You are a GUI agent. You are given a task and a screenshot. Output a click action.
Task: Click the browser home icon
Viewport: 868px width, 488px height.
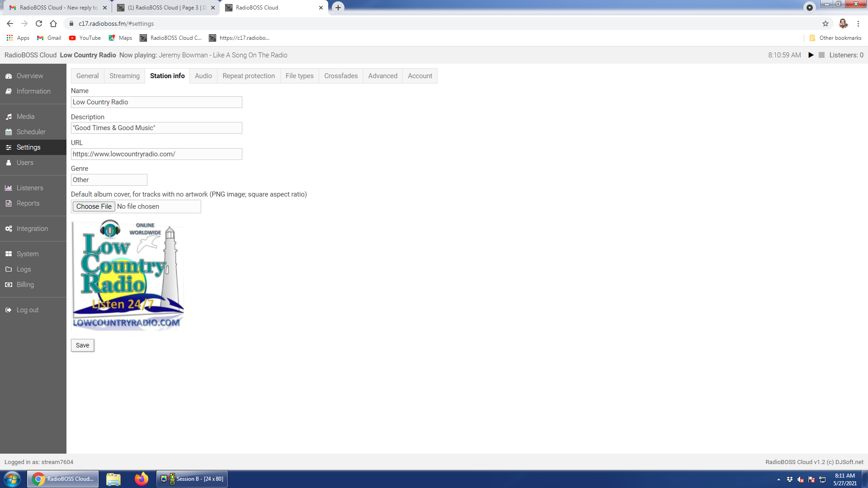click(x=53, y=23)
